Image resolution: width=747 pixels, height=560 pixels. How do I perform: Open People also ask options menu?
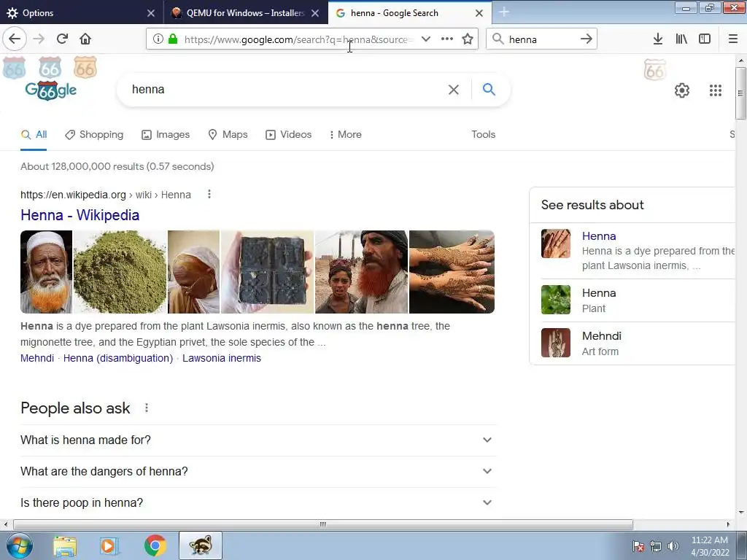pyautogui.click(x=147, y=408)
